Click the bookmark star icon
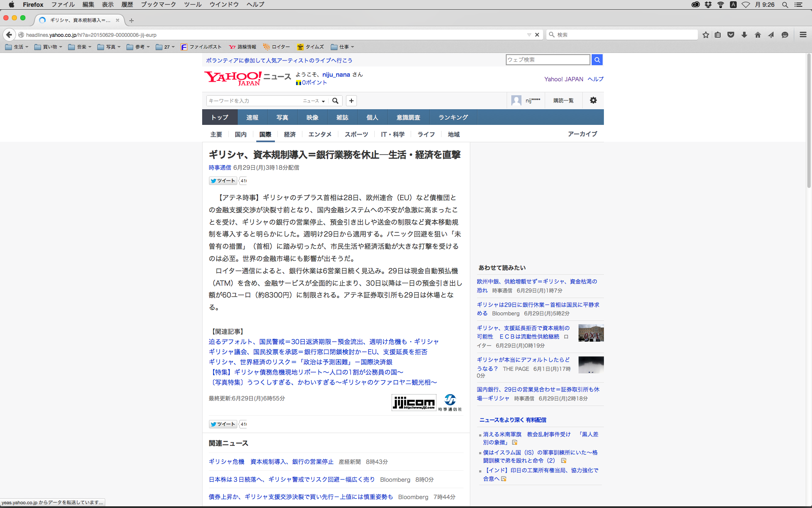This screenshot has width=812, height=508. pyautogui.click(x=705, y=35)
